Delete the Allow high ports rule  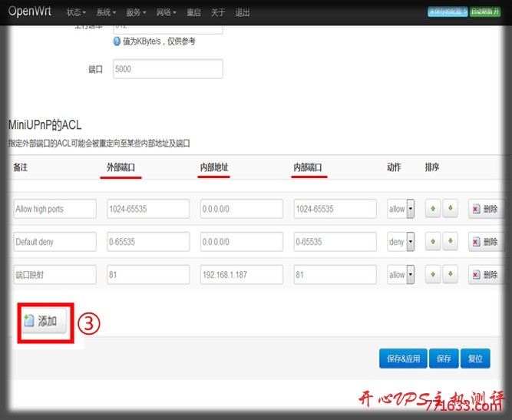[485, 209]
